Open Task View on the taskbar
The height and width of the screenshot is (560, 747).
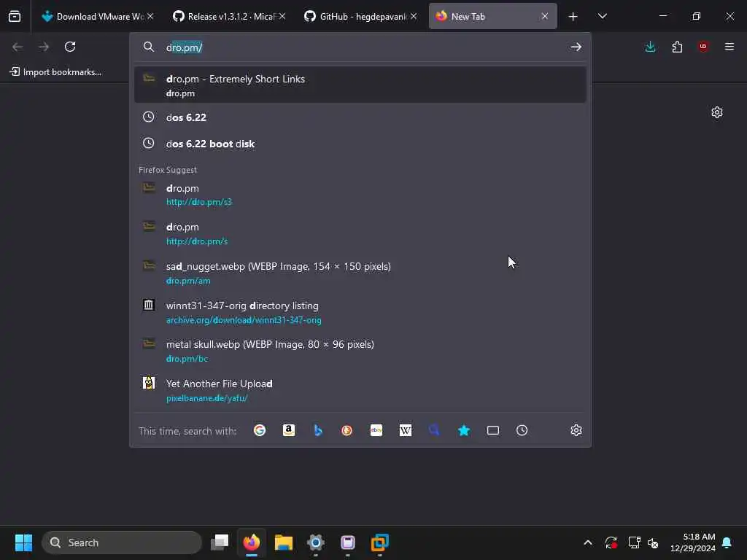pyautogui.click(x=220, y=542)
